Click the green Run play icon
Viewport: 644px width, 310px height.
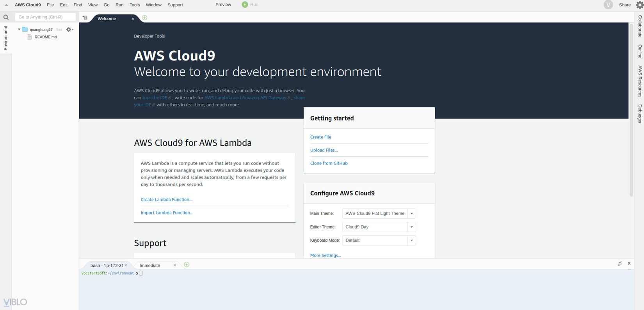pyautogui.click(x=245, y=5)
